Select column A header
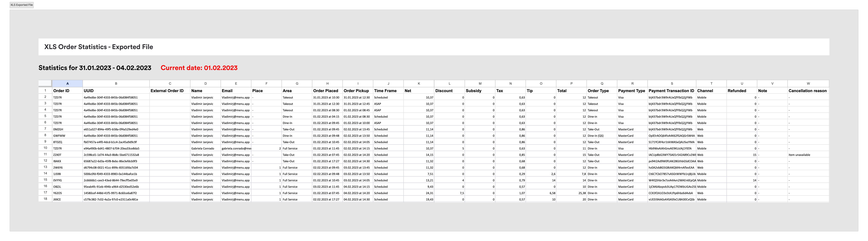This screenshot has width=868, height=241. point(67,83)
